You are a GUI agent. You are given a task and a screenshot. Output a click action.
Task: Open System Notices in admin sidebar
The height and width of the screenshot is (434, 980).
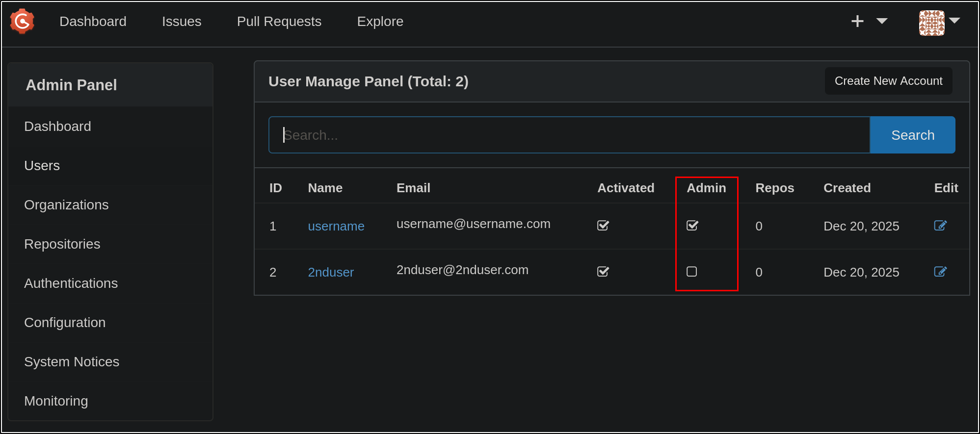72,362
